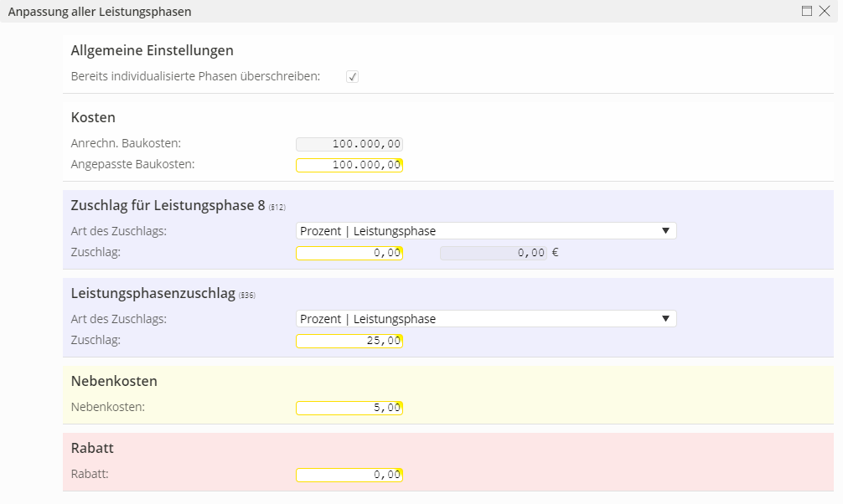Click the window title Anpassung aller Leistungsphasen
843x504 pixels.
point(100,12)
